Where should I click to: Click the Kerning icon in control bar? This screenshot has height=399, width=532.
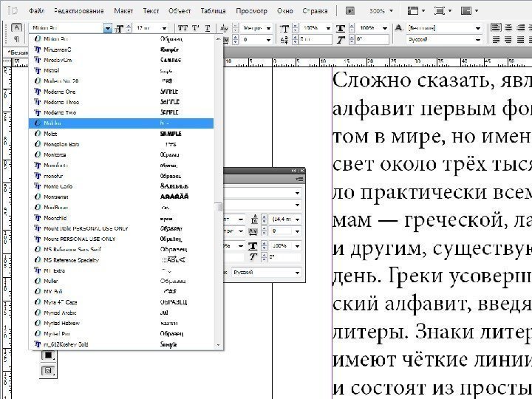[225, 28]
